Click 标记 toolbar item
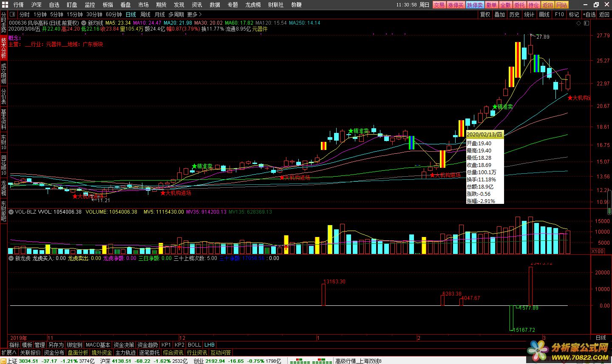 [574, 14]
